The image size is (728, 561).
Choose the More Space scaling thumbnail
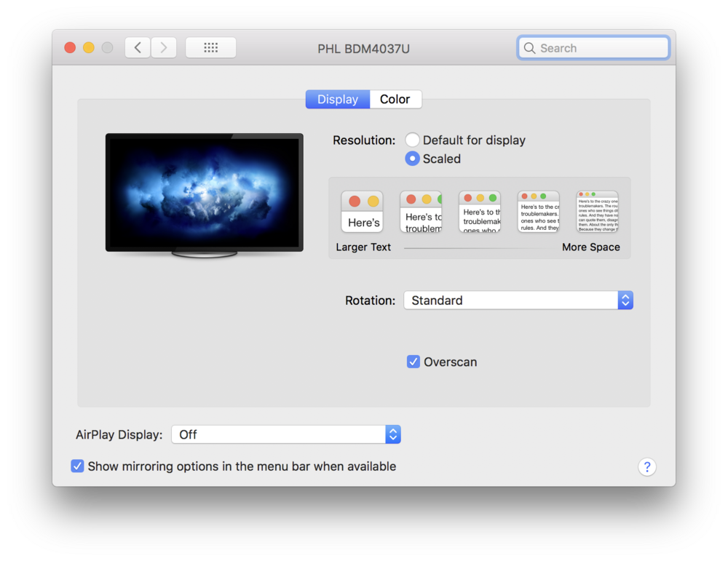click(597, 212)
